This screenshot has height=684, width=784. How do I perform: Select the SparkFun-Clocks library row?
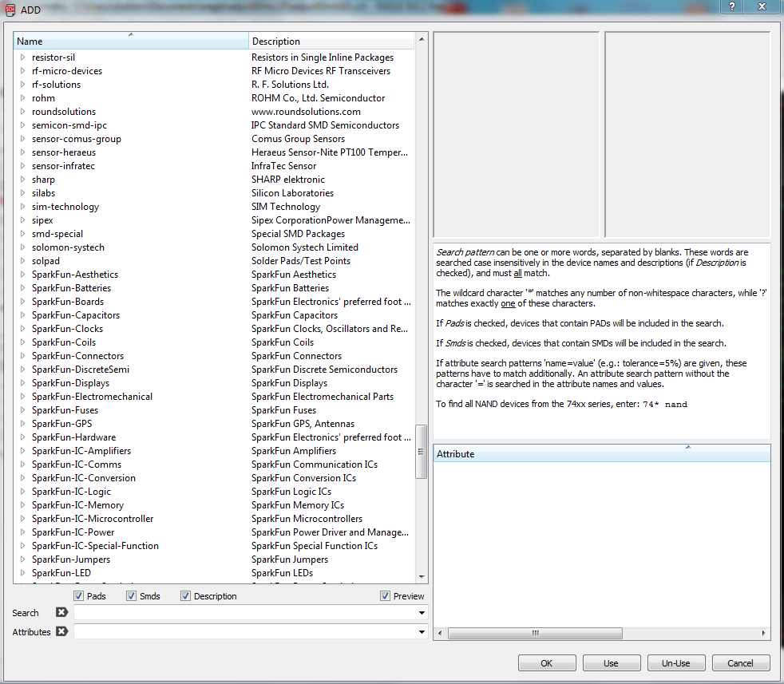214,329
